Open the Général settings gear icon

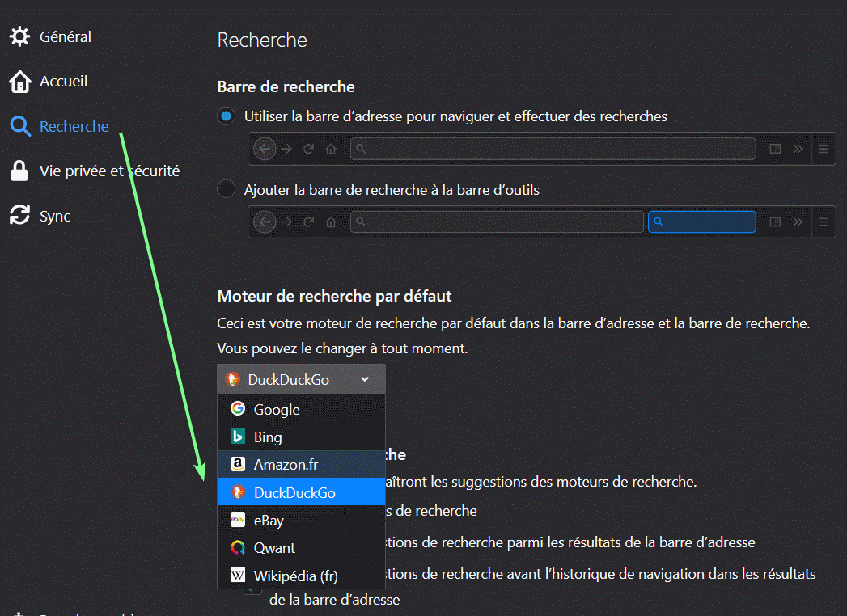(x=19, y=36)
